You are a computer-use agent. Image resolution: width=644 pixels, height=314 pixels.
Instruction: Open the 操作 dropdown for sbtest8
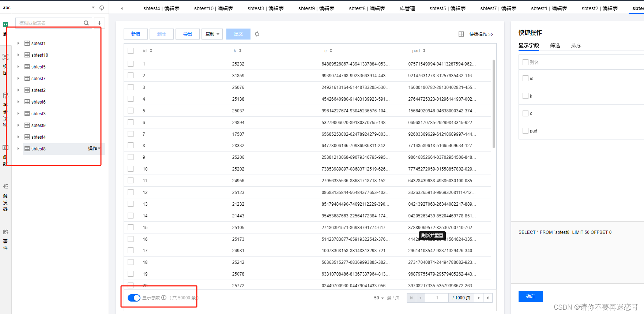(94, 149)
